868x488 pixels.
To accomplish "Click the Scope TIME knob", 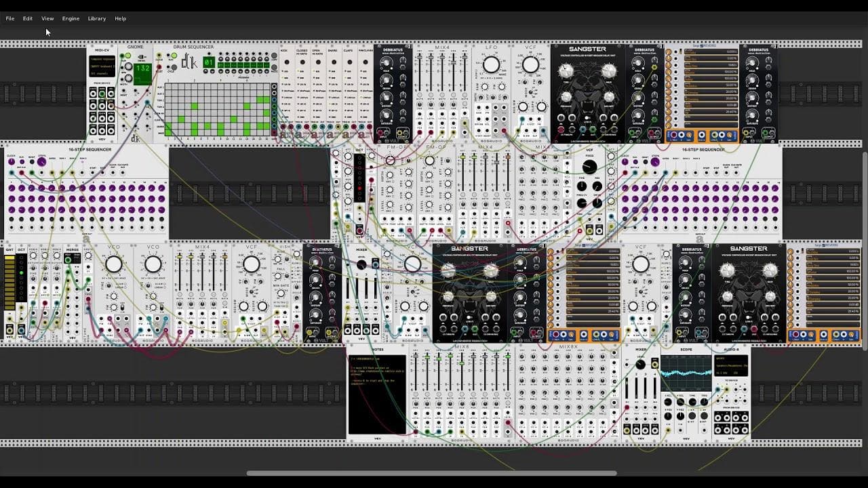I will coord(692,402).
